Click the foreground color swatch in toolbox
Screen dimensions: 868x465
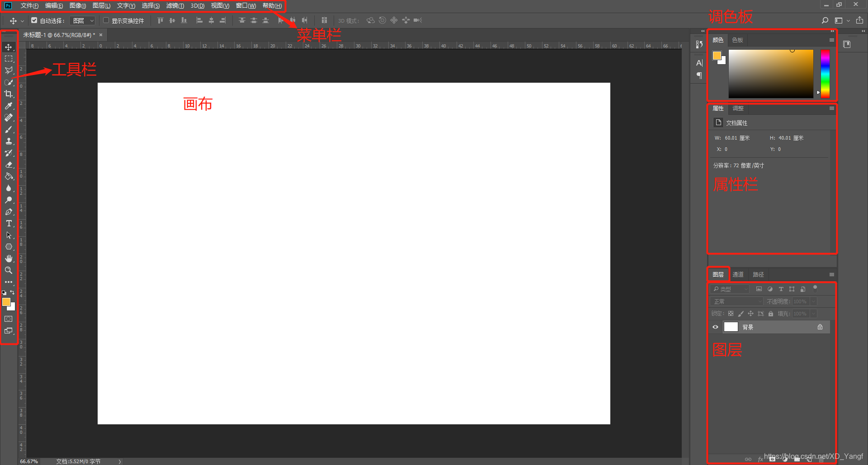[6, 302]
